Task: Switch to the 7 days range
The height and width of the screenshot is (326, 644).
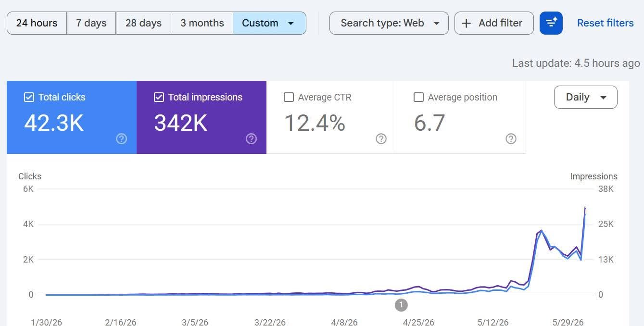Action: tap(91, 23)
